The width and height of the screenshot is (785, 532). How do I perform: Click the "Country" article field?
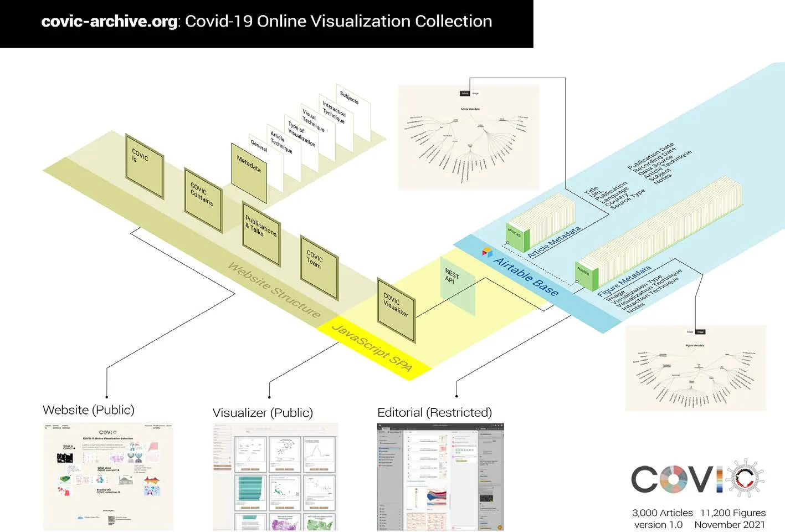click(617, 199)
